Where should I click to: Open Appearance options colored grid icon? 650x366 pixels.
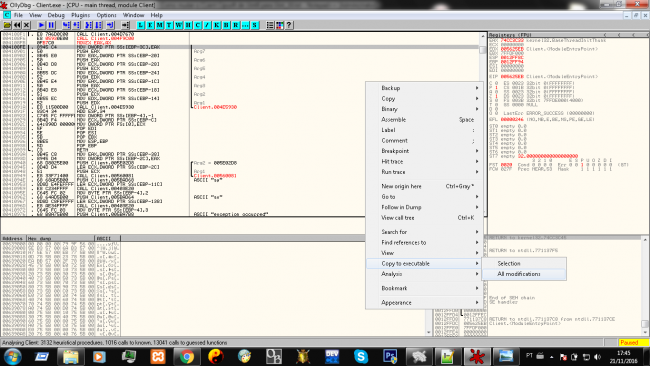(x=280, y=25)
